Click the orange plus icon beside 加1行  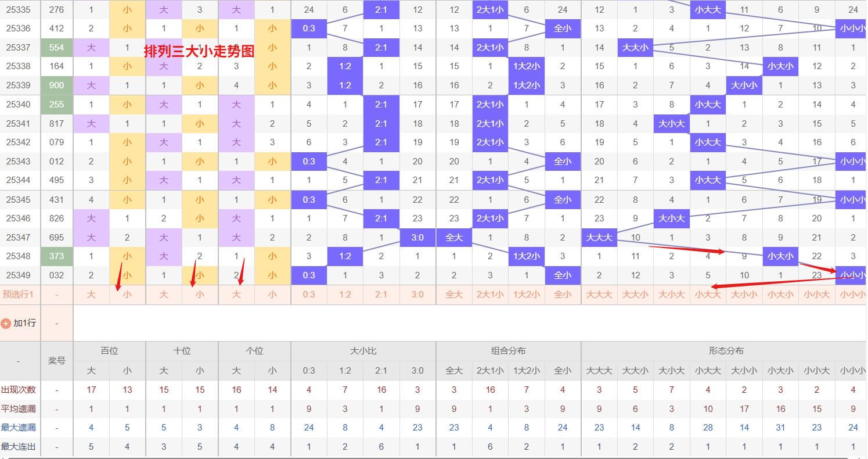(x=6, y=323)
